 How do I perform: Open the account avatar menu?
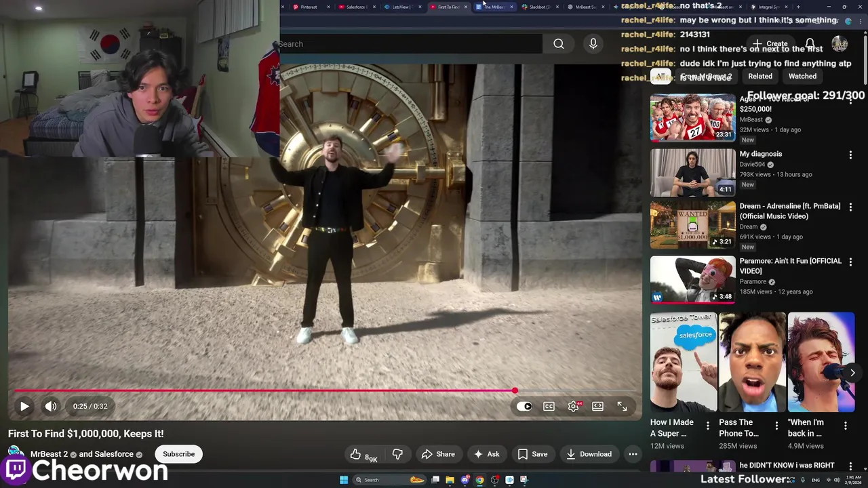pos(840,44)
